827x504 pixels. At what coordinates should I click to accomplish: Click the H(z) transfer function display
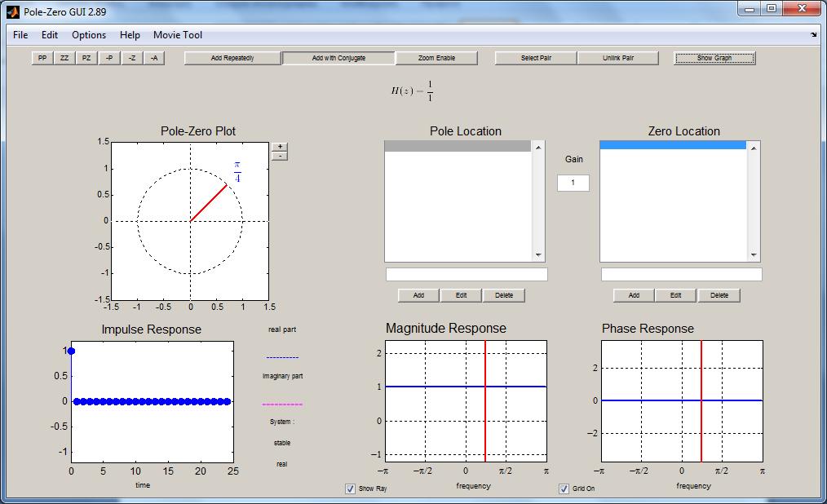click(x=412, y=91)
